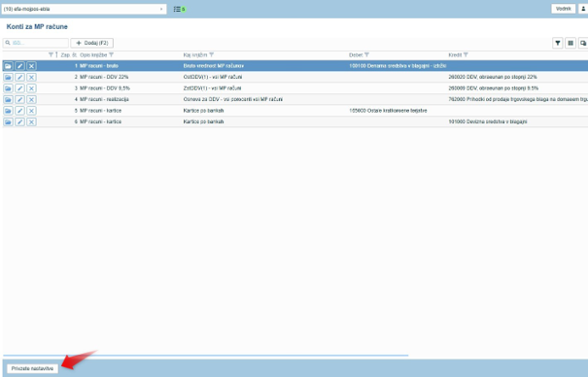Screen dimensions: 588x377
Task: Edit row 1 MP racuni - bruto
Action: (x=19, y=66)
